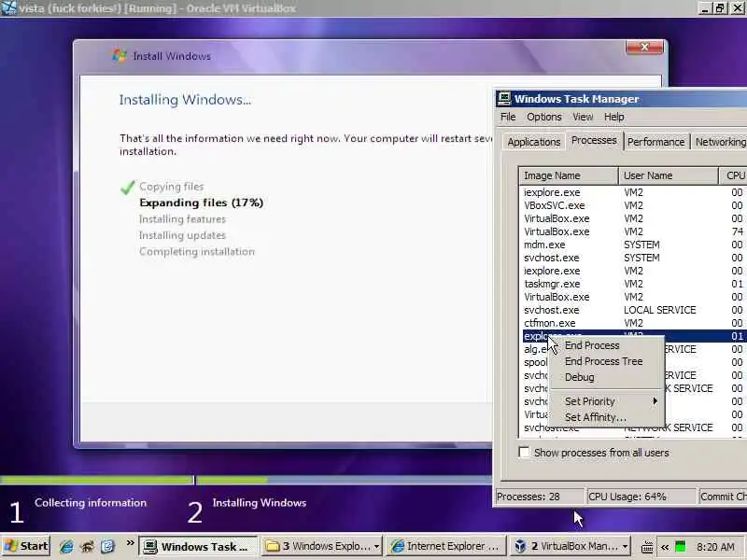Switch to the Processes tab
747x560 pixels.
594,140
